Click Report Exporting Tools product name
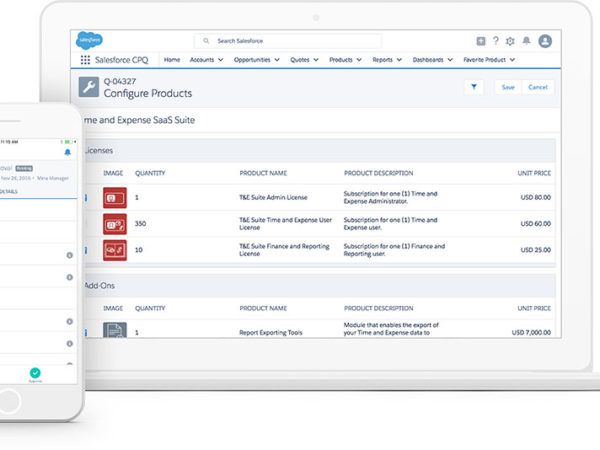The image size is (600, 450). click(271, 333)
